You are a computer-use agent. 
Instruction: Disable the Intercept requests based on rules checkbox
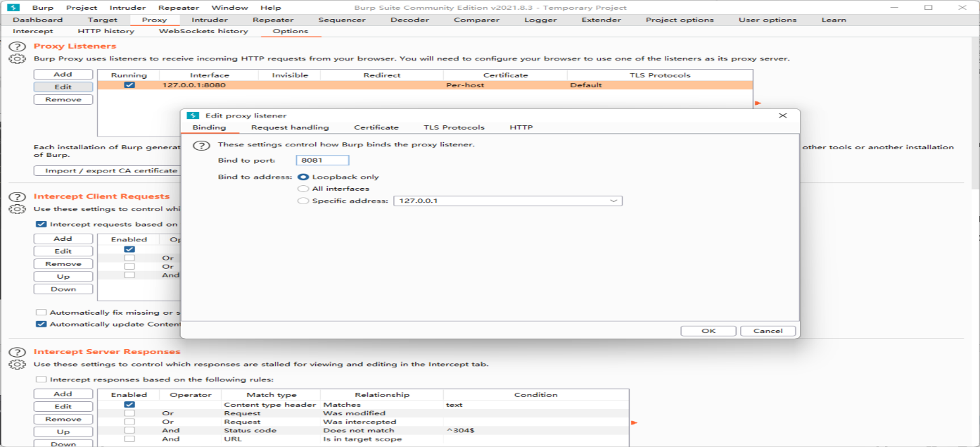pos(42,225)
